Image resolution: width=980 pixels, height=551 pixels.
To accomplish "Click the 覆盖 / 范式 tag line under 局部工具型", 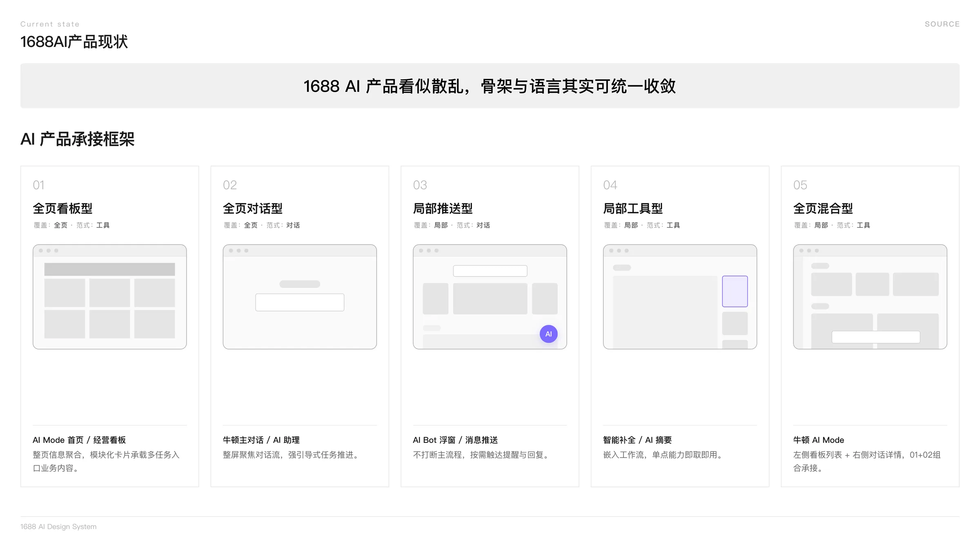I will click(642, 225).
